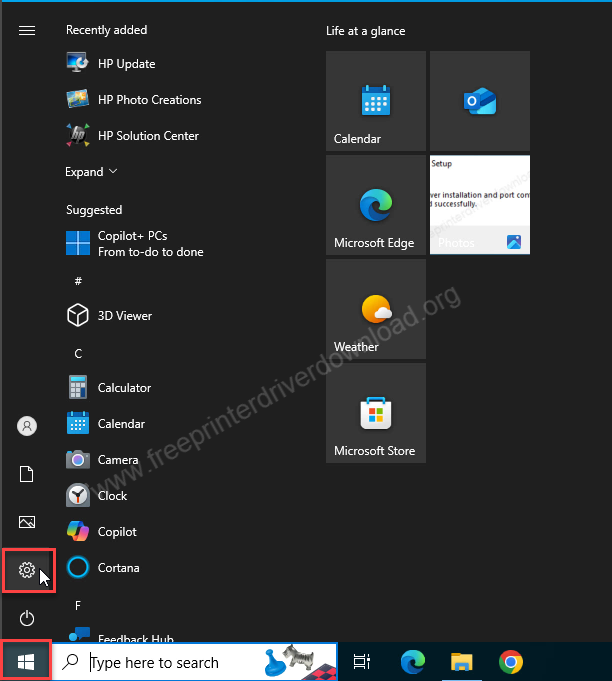Launch the Camera app
This screenshot has width=612, height=681.
(x=102, y=460)
